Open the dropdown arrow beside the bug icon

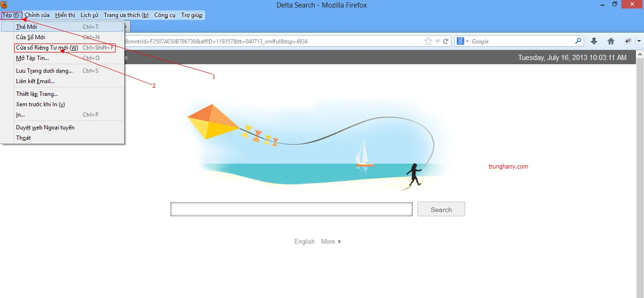tap(638, 42)
